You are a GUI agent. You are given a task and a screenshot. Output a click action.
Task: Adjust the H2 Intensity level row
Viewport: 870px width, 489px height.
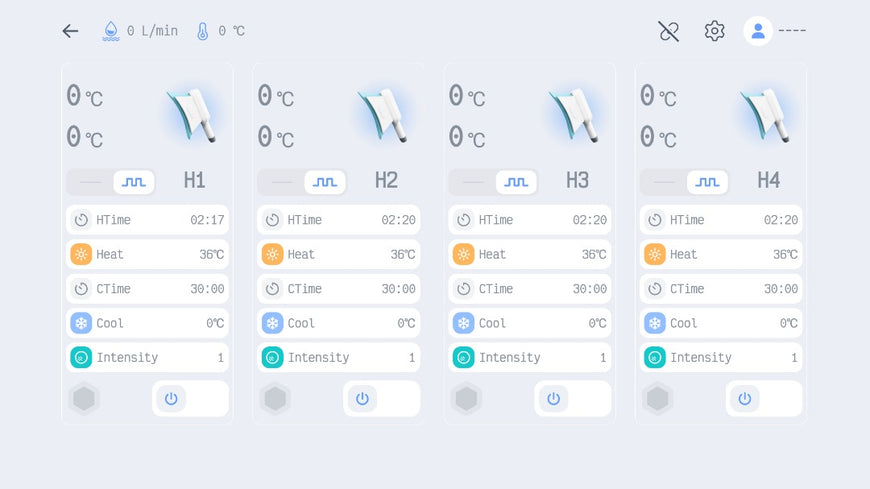click(339, 357)
